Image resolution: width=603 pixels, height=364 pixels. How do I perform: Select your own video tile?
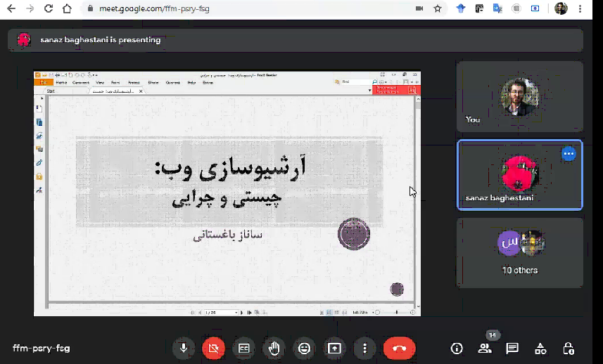519,96
